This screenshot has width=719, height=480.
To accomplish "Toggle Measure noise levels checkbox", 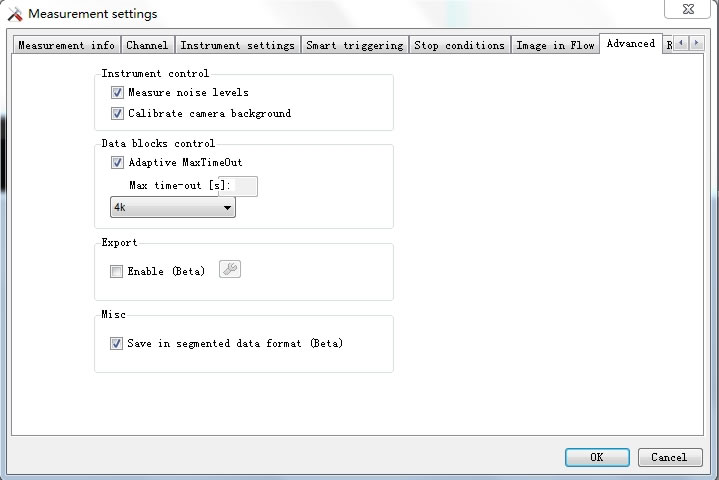I will (x=117, y=93).
